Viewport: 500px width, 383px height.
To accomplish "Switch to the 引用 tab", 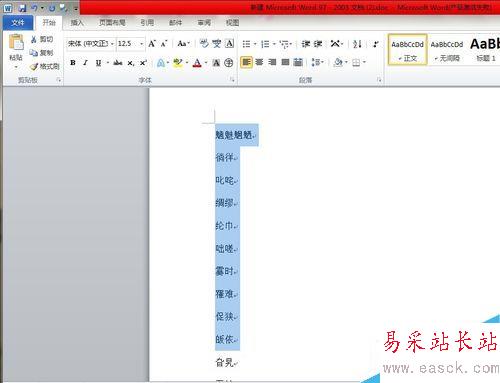I will (147, 23).
